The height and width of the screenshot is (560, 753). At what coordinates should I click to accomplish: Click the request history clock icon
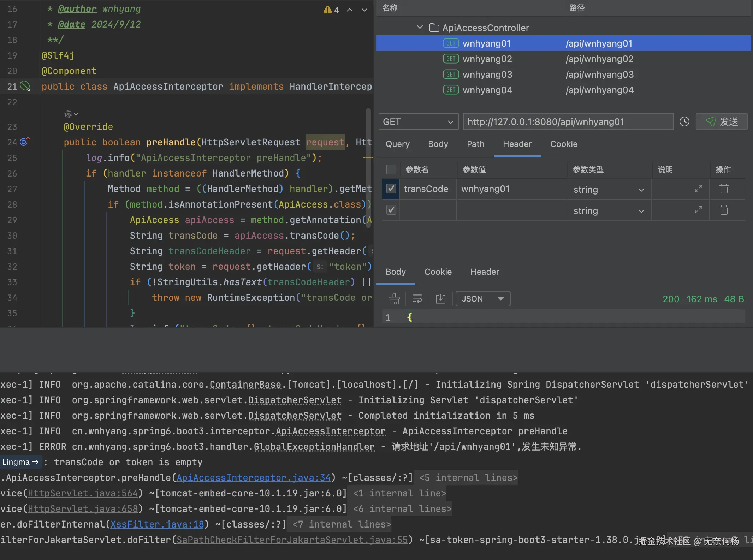pos(684,122)
